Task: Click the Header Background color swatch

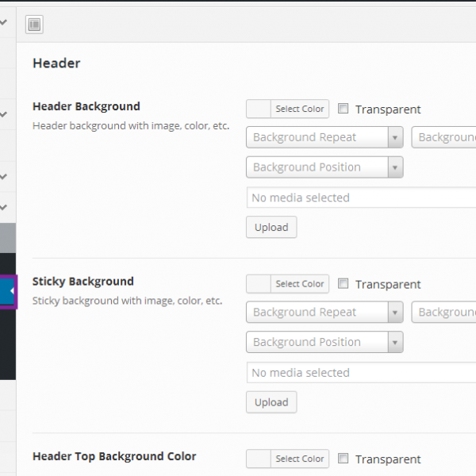Action: 259,109
